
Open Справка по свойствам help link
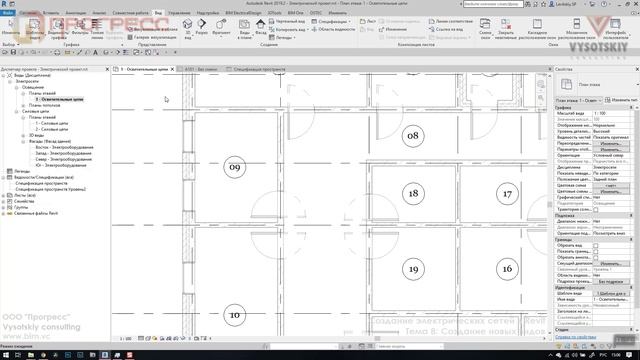pos(576,337)
